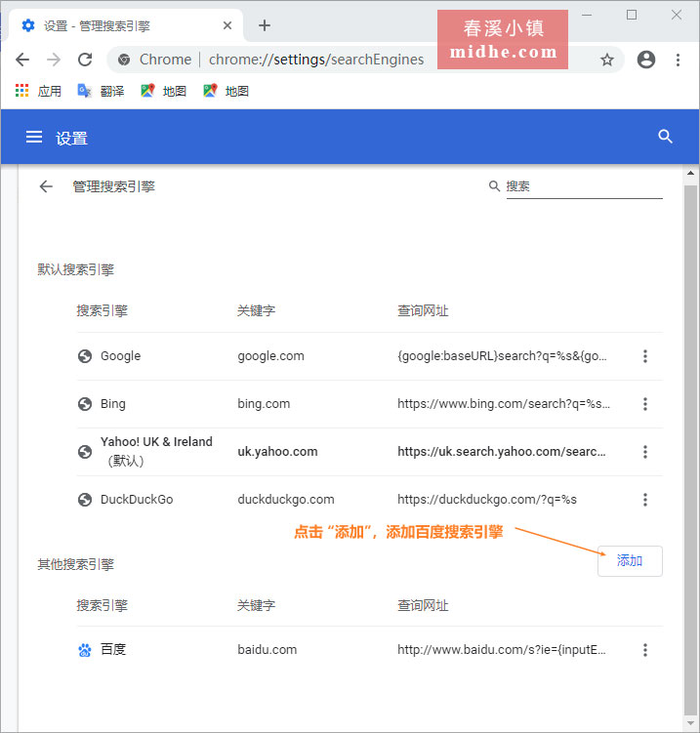This screenshot has height=733, width=700.
Task: Click the bing.com keyword
Action: [264, 404]
